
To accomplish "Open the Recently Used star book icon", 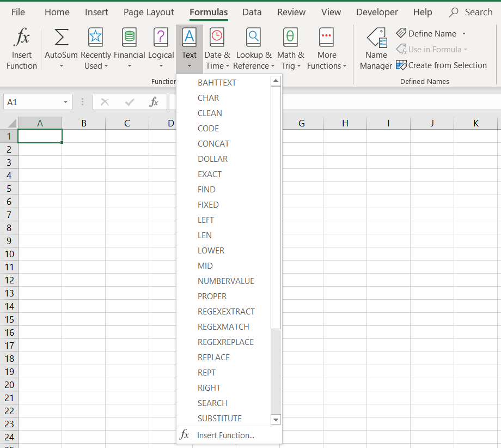I will [95, 37].
